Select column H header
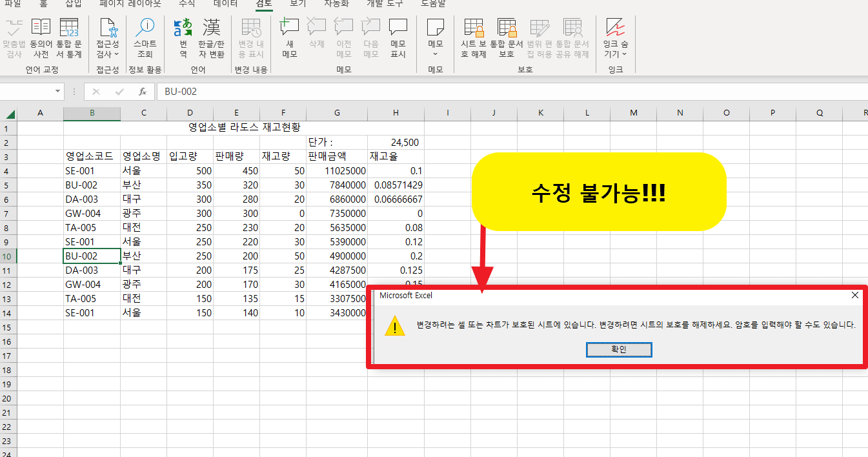 coord(396,113)
